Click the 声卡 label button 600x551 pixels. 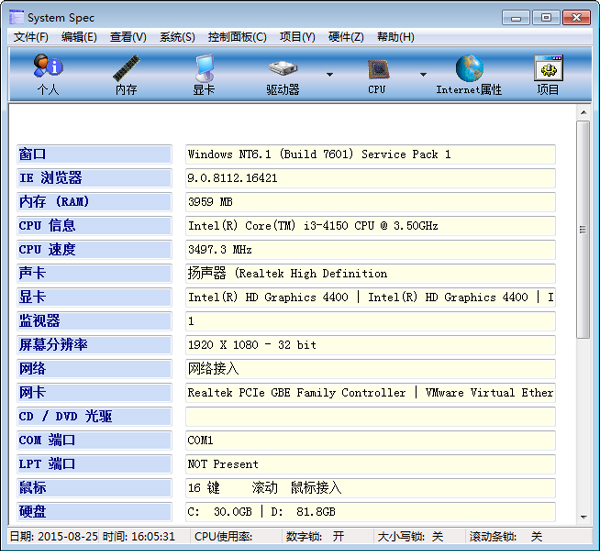click(x=94, y=273)
